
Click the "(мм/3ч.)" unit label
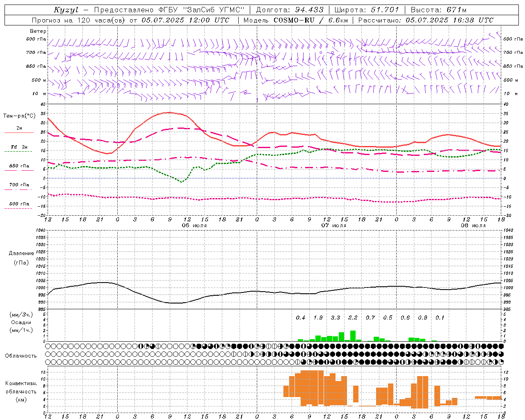pos(21,315)
